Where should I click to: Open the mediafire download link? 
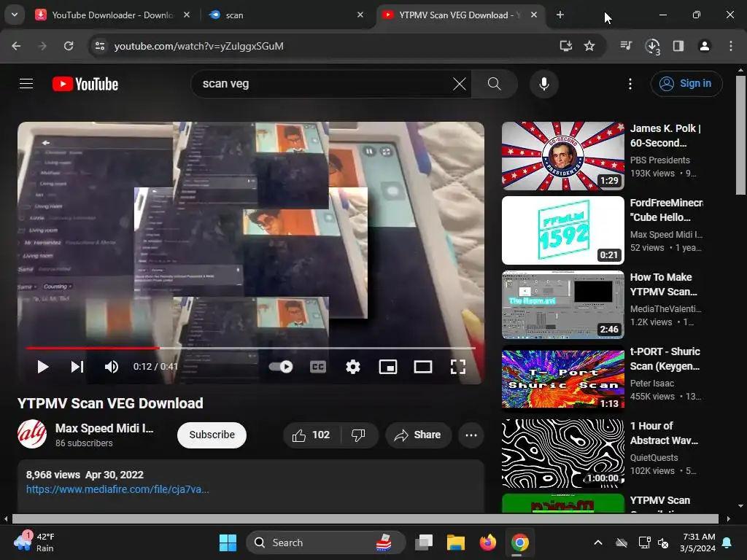coord(117,489)
